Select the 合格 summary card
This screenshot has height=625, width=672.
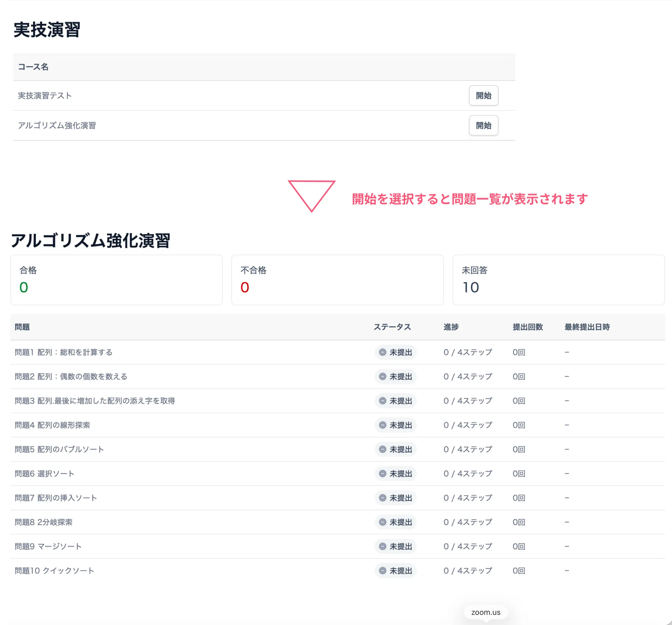116,280
